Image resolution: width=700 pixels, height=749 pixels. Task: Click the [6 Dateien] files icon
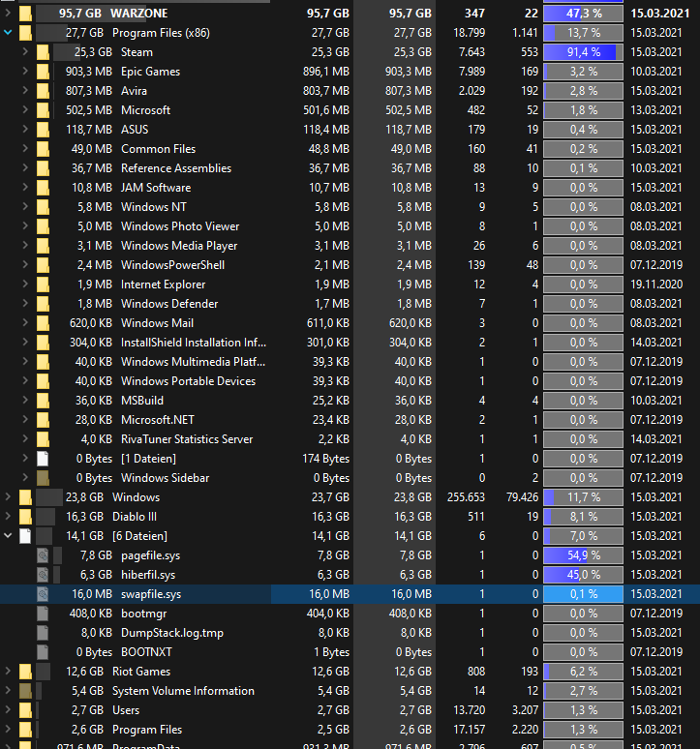(x=25, y=536)
